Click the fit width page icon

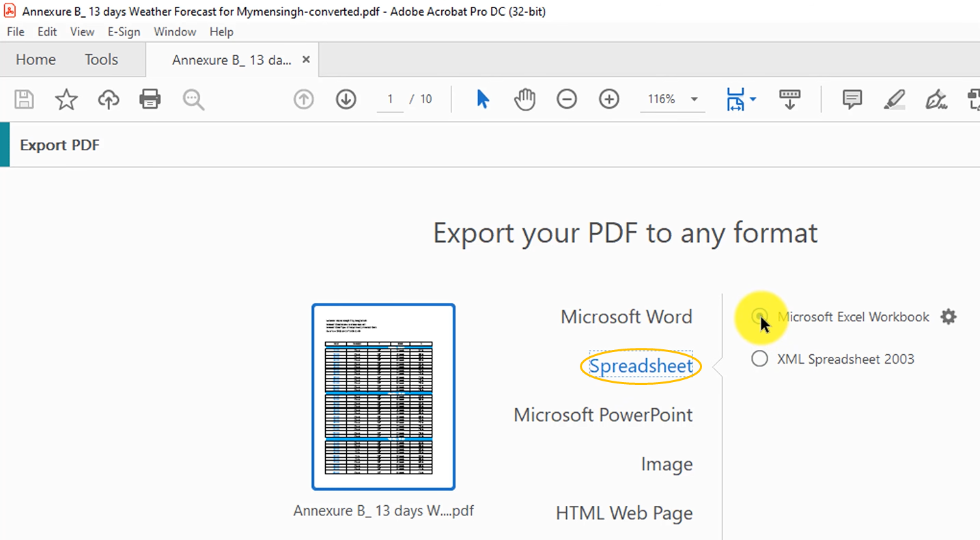coord(736,99)
